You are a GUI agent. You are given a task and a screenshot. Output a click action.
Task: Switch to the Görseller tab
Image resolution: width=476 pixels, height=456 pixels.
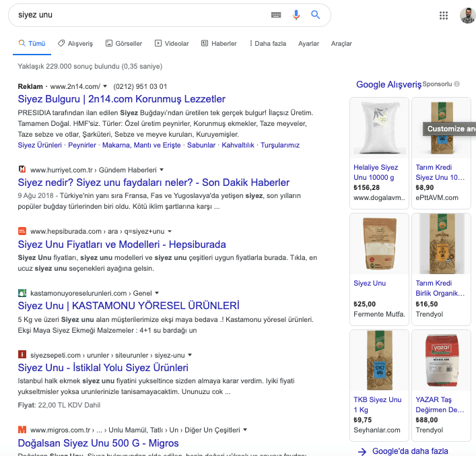[124, 43]
